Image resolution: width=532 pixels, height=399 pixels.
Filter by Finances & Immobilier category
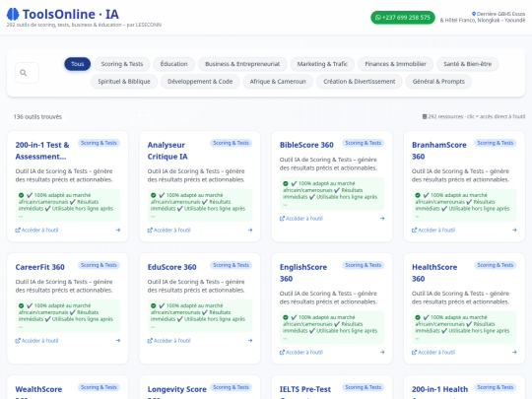396,64
